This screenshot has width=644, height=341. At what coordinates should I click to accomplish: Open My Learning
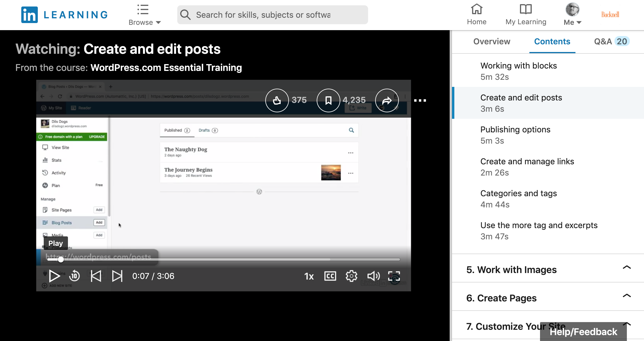click(526, 14)
